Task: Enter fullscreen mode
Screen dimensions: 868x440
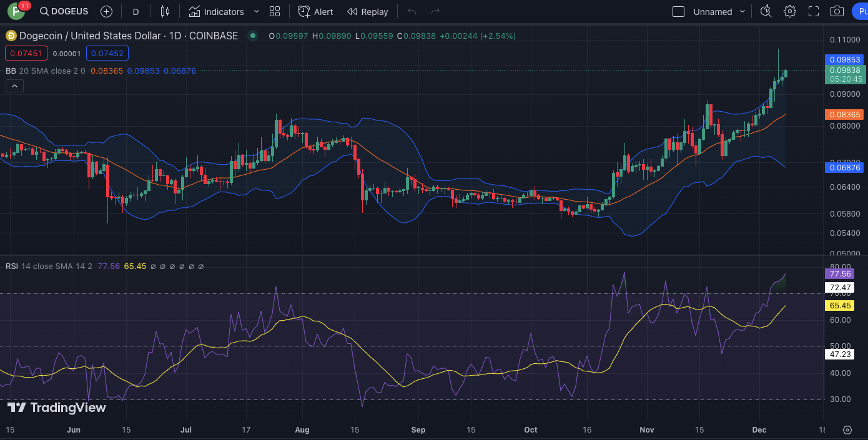Action: click(x=814, y=11)
